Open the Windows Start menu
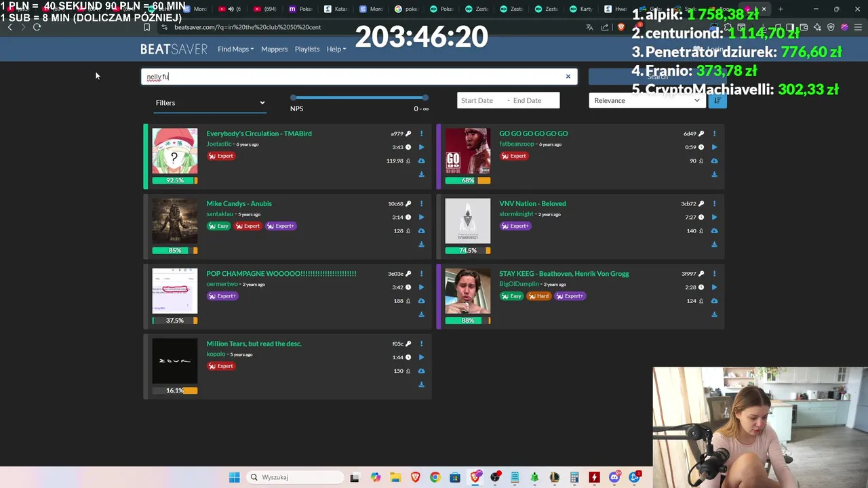The width and height of the screenshot is (868, 488). point(234,477)
